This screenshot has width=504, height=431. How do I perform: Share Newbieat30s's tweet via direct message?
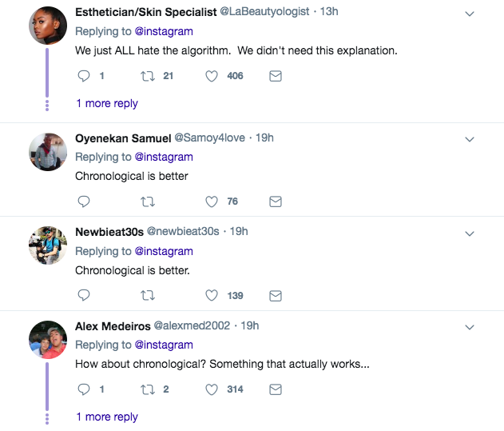pyautogui.click(x=276, y=295)
